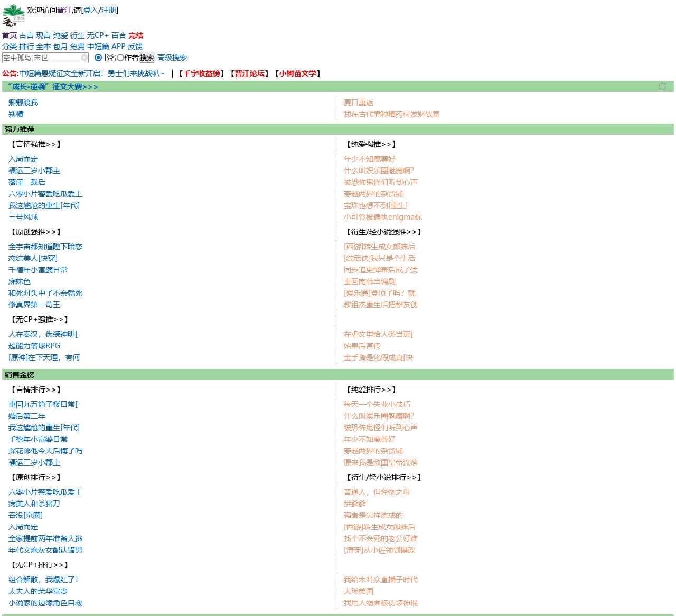Open the novel 婚后第二年

pos(27,416)
